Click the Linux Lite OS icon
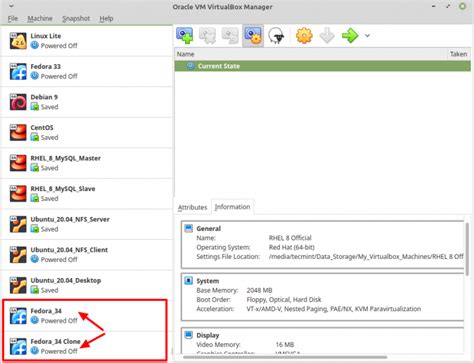474x363 pixels. click(18, 41)
